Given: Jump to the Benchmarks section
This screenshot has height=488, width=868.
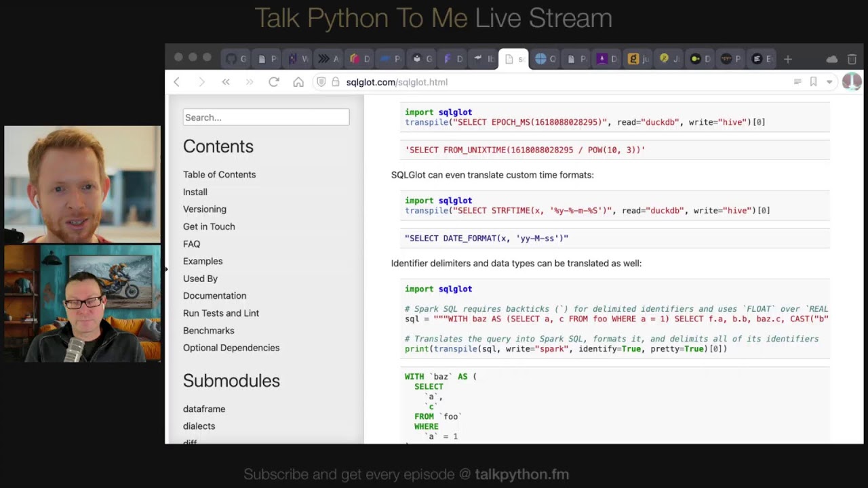Looking at the screenshot, I should coord(208,330).
